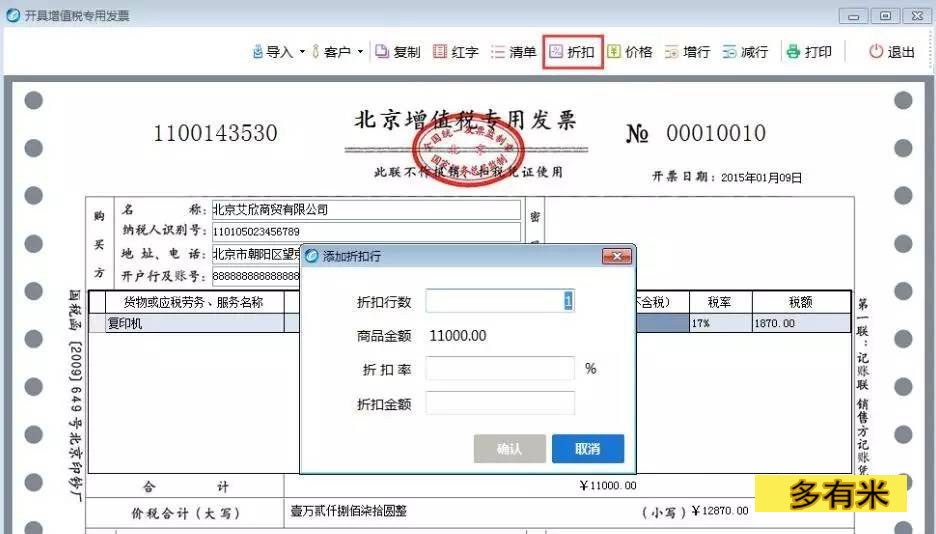Open the 客户 dropdown arrow
Screen dimensions: 936x534
pyautogui.click(x=360, y=52)
